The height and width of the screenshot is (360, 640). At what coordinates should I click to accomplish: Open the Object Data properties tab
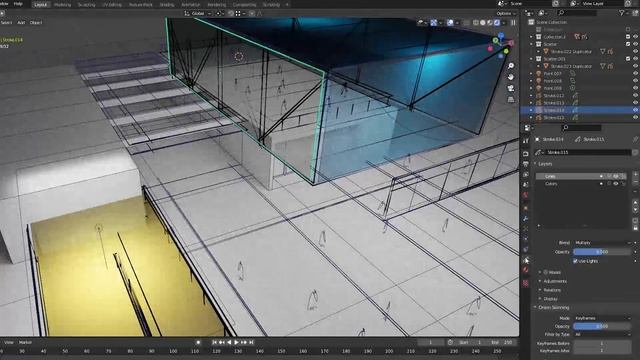point(526,260)
